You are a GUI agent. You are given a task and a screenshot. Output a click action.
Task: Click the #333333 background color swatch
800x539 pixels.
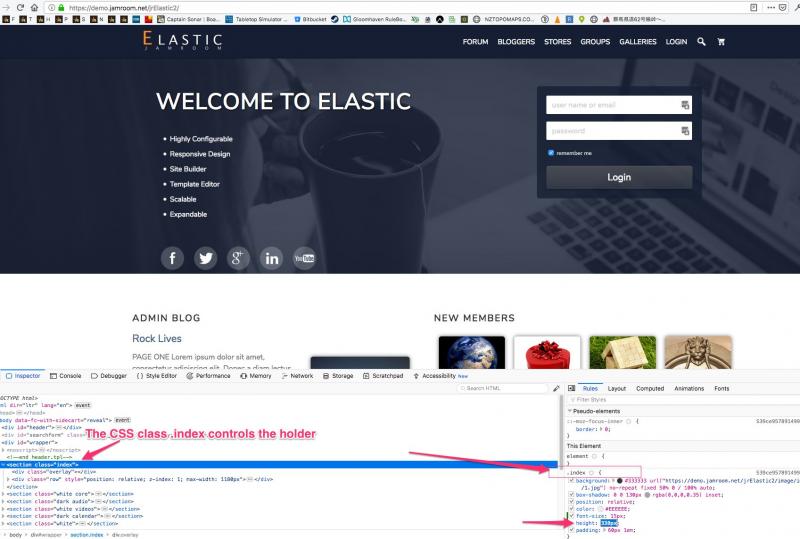(x=619, y=481)
